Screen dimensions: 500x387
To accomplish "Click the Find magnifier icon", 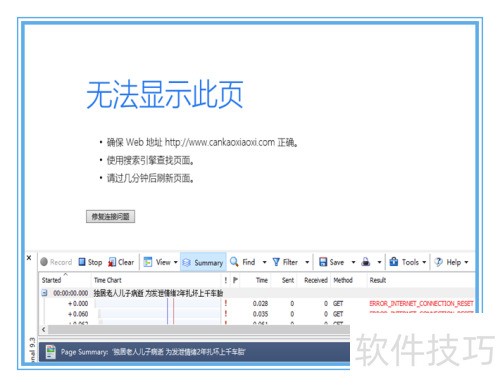I will (x=234, y=262).
